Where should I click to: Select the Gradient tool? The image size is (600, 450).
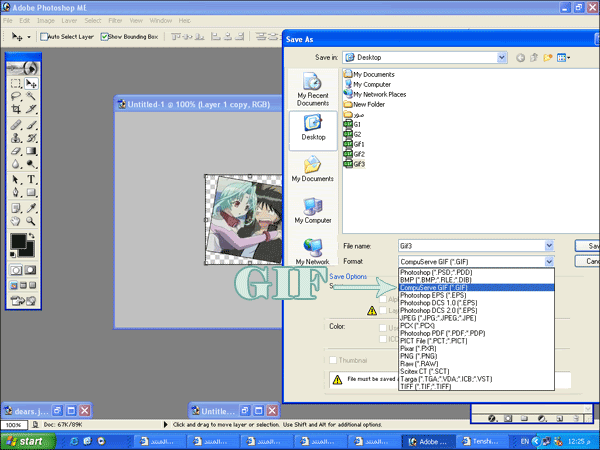pos(31,151)
